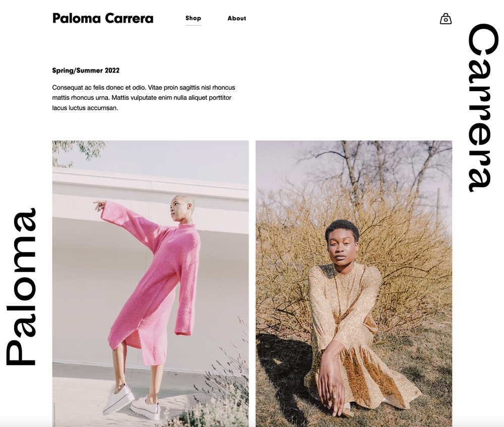
Task: Go to the Shop page
Action: (193, 18)
